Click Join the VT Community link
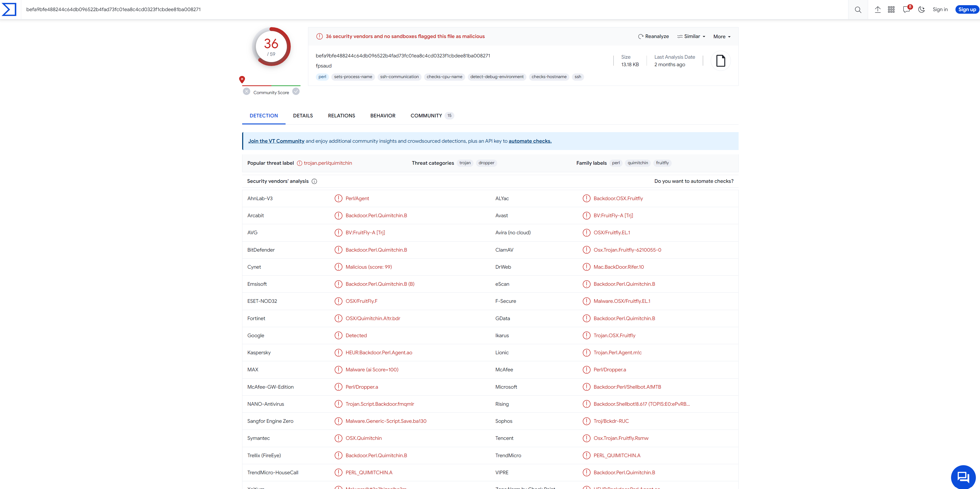The height and width of the screenshot is (489, 980). pyautogui.click(x=276, y=141)
